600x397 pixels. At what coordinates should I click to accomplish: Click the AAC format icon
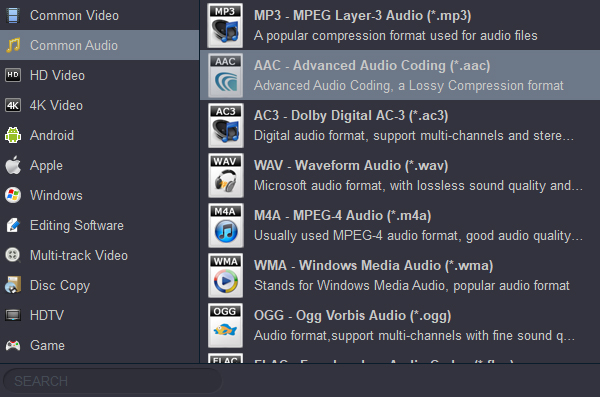click(x=225, y=75)
